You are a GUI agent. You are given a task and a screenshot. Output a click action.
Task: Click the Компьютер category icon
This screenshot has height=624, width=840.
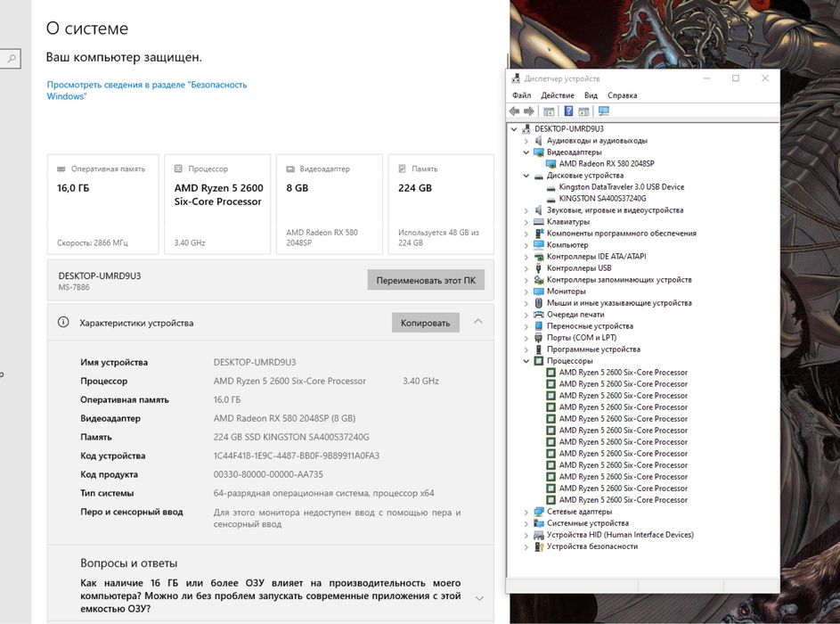click(x=538, y=245)
